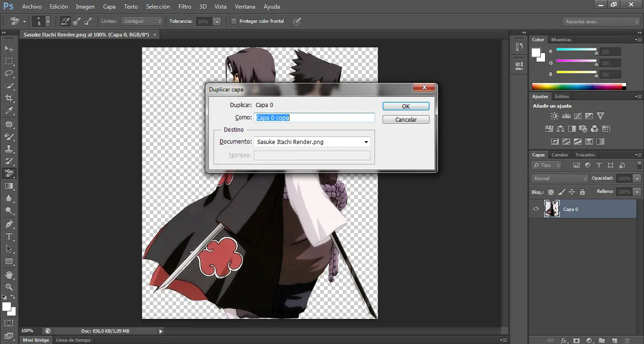The height and width of the screenshot is (344, 644).
Task: Select the Eyedropper tool
Action: [x=9, y=111]
